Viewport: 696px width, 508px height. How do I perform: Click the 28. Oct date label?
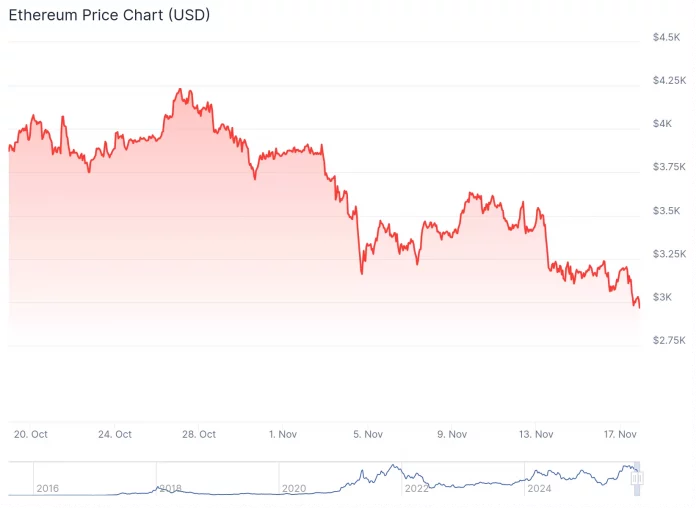(199, 434)
